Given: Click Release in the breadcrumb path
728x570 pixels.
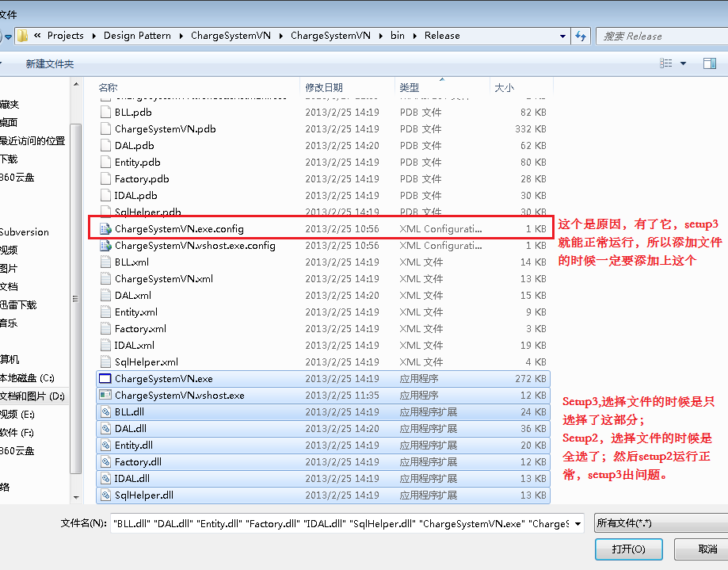Looking at the screenshot, I should [442, 36].
